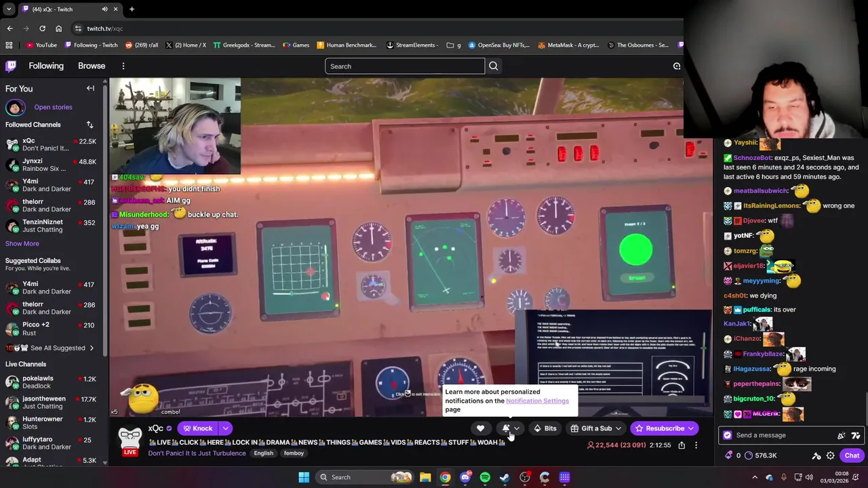Go to browser home page

pyautogui.click(x=58, y=28)
